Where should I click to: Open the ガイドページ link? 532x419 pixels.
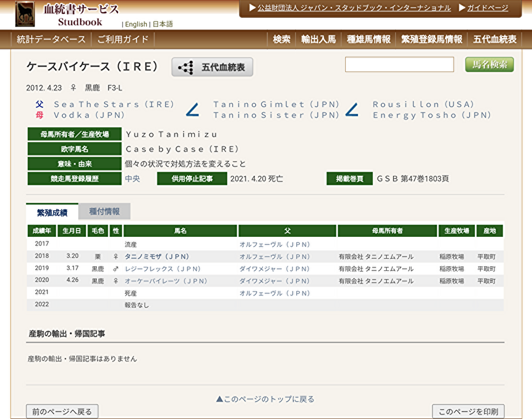pos(488,8)
